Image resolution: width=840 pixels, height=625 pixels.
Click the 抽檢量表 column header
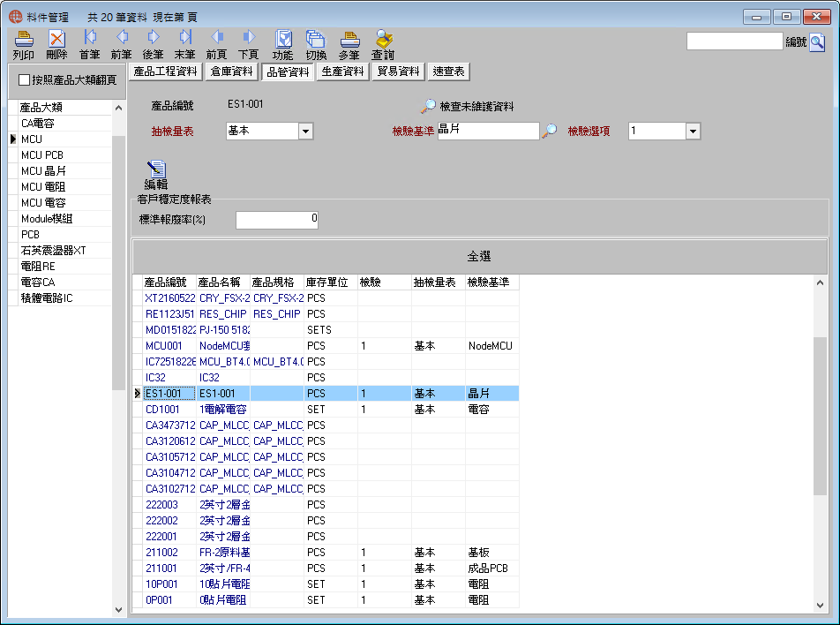439,282
